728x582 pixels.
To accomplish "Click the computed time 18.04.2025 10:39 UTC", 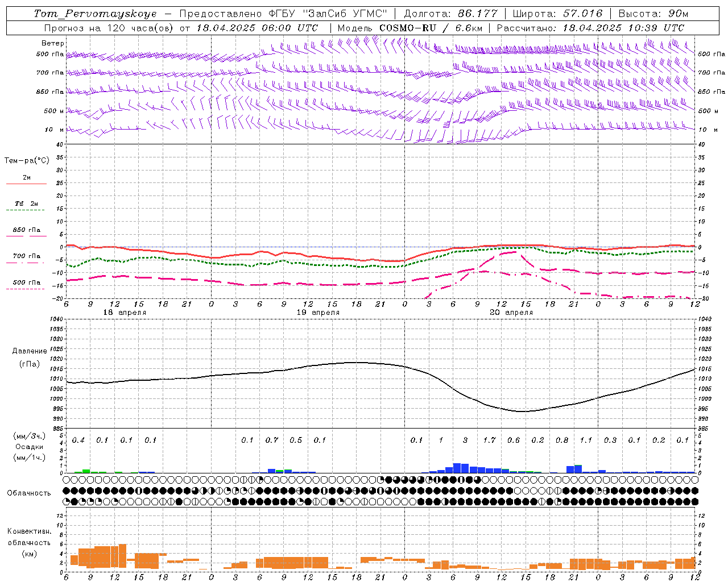I will point(623,28).
